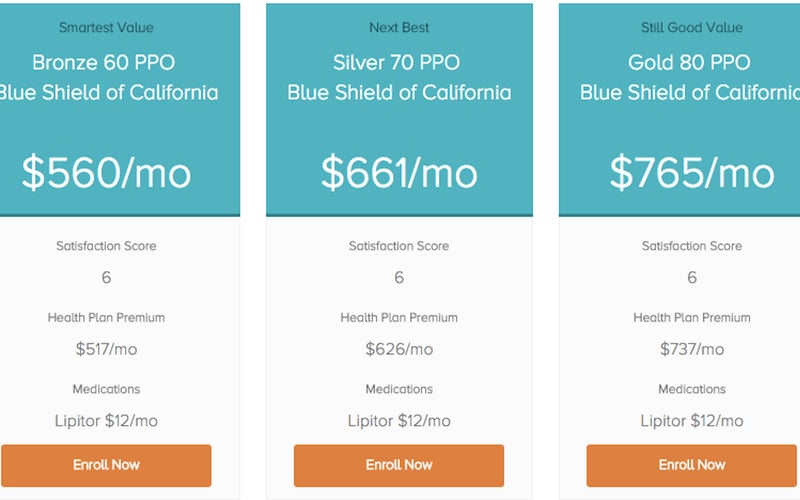Click Enroll Now for Silver 70 PPO
This screenshot has width=800, height=500.
pyautogui.click(x=399, y=465)
